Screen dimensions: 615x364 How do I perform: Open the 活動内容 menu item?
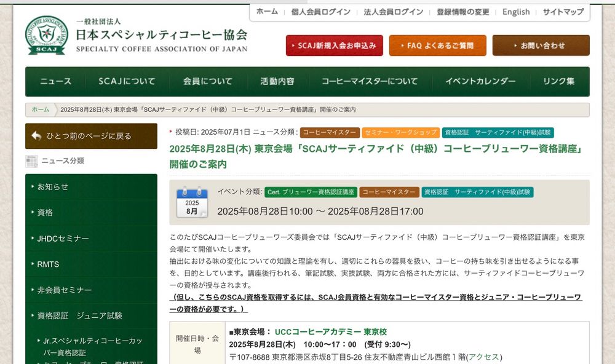click(x=277, y=81)
